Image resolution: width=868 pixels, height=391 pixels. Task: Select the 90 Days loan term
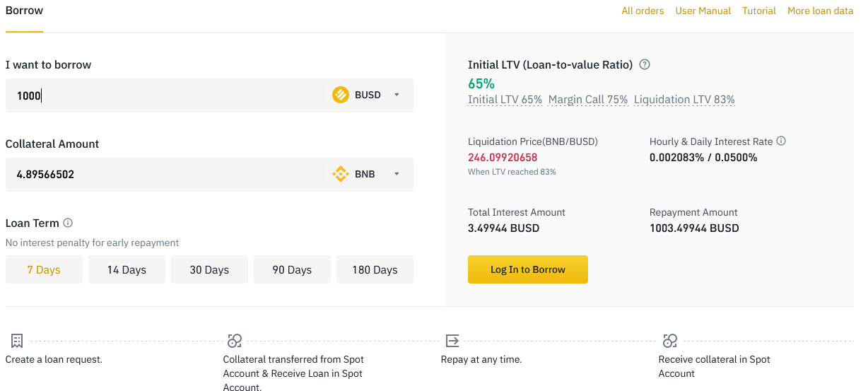[x=292, y=269]
